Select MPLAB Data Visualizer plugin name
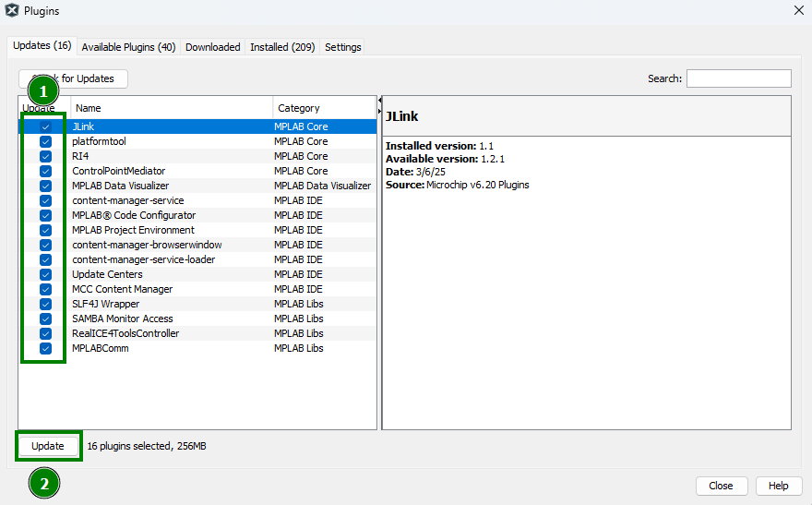Viewport: 812px width, 505px height. coord(121,186)
